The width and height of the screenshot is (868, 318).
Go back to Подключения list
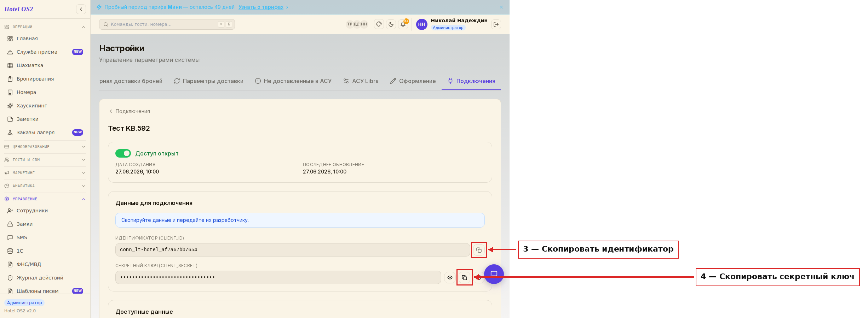click(x=130, y=111)
